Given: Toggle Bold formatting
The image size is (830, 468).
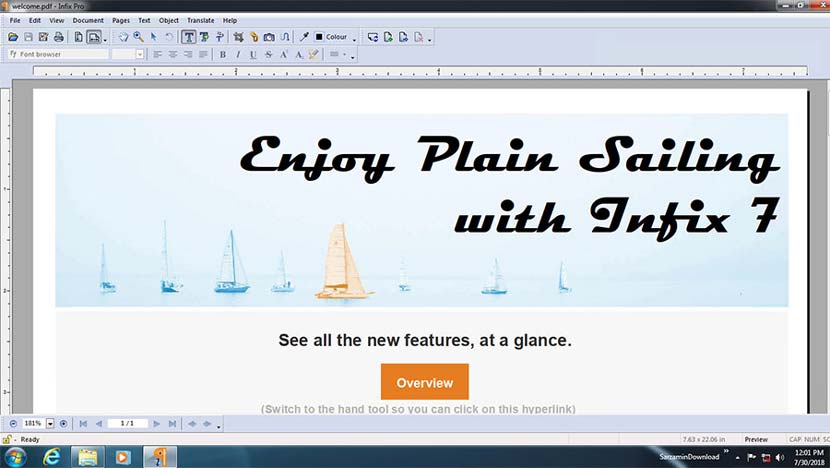Looking at the screenshot, I should (x=223, y=54).
